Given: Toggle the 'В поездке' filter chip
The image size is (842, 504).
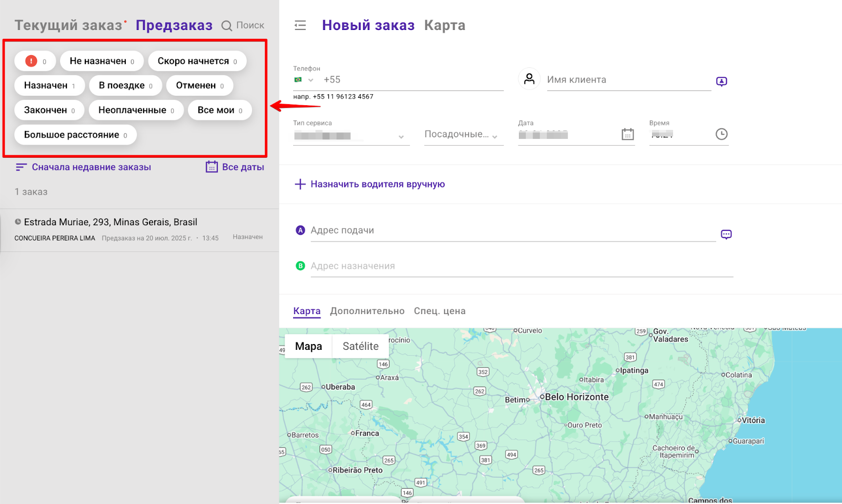Looking at the screenshot, I should [125, 85].
